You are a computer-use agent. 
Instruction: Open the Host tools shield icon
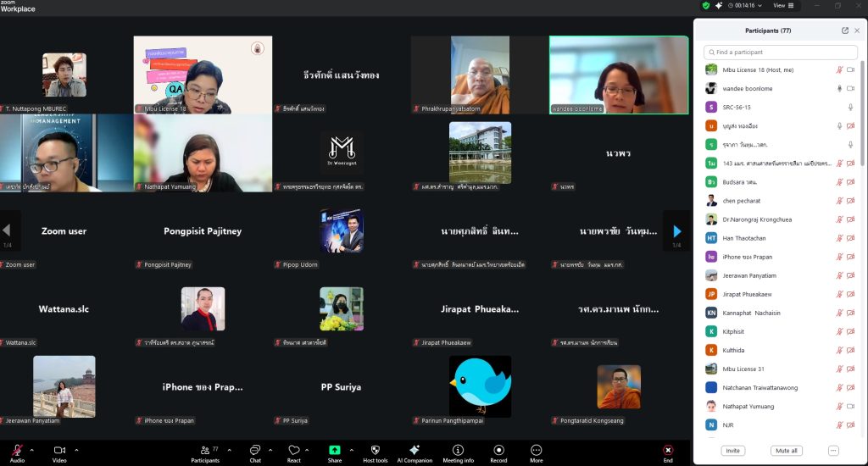click(376, 450)
